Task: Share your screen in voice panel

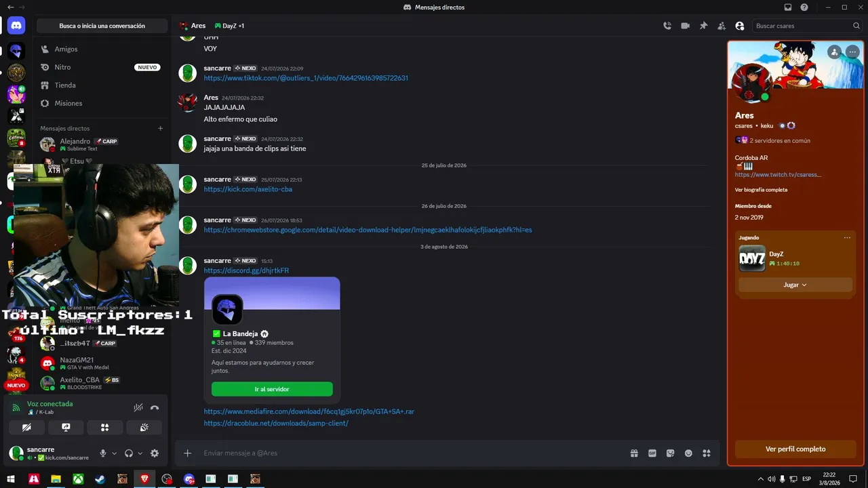Action: 66,427
